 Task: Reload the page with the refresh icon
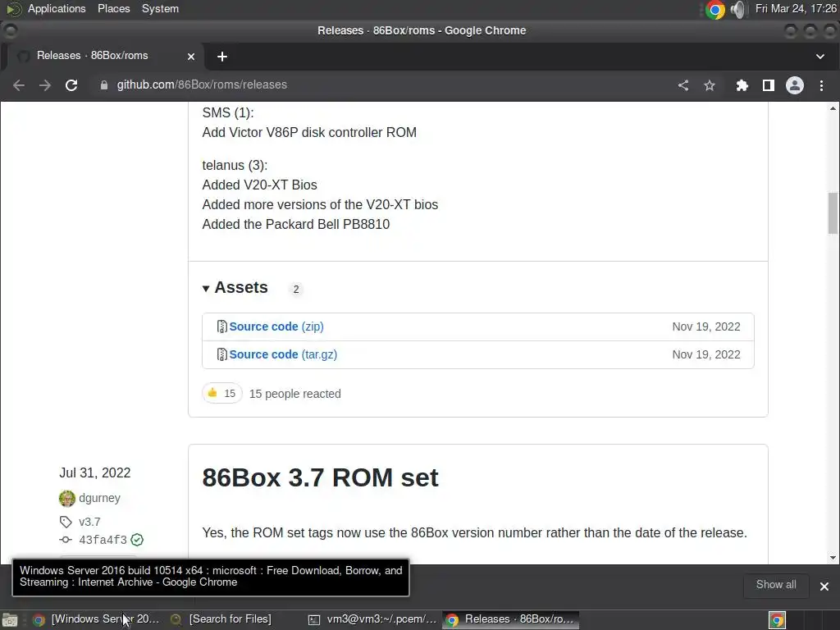click(71, 85)
